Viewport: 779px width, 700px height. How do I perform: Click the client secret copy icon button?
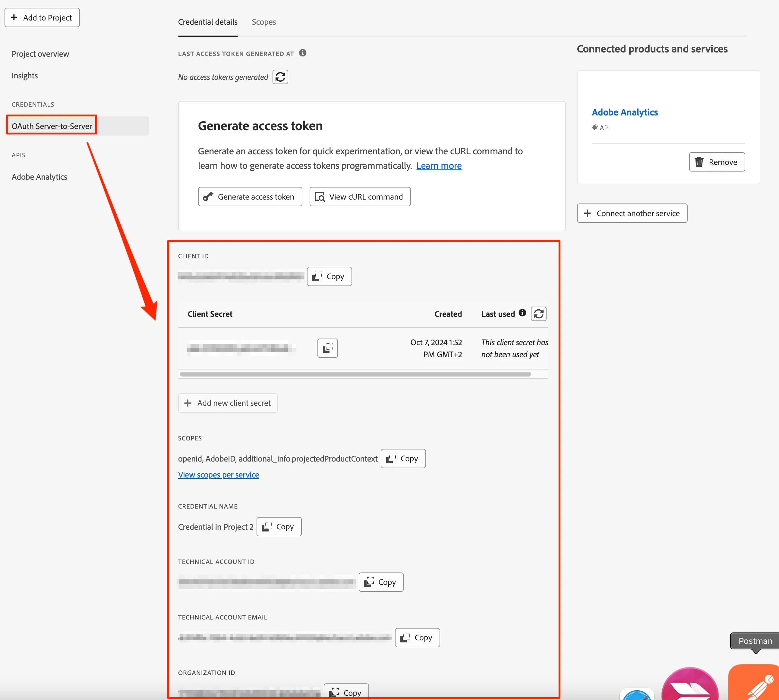click(327, 348)
